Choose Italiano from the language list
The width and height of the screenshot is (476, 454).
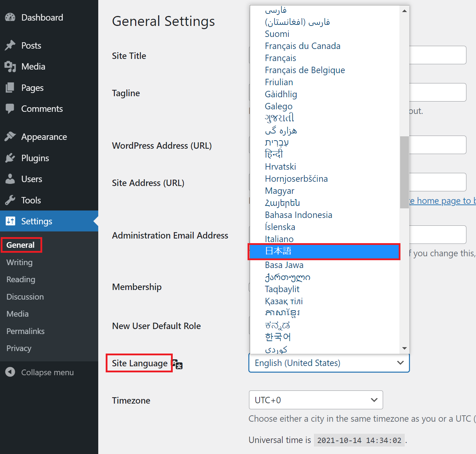pos(325,239)
